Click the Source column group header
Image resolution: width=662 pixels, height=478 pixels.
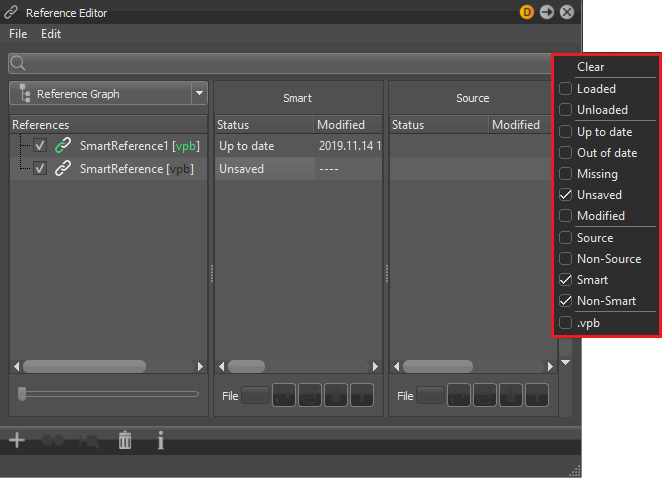tap(472, 98)
